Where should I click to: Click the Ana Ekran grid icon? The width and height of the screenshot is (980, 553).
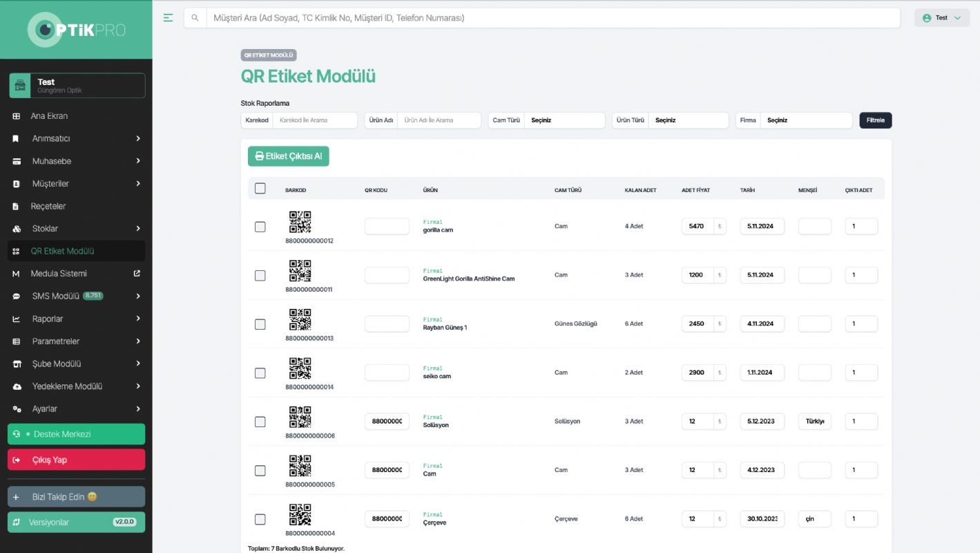17,116
